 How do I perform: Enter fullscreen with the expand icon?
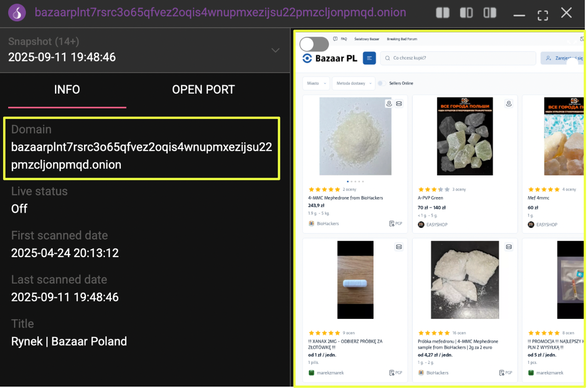coord(543,14)
